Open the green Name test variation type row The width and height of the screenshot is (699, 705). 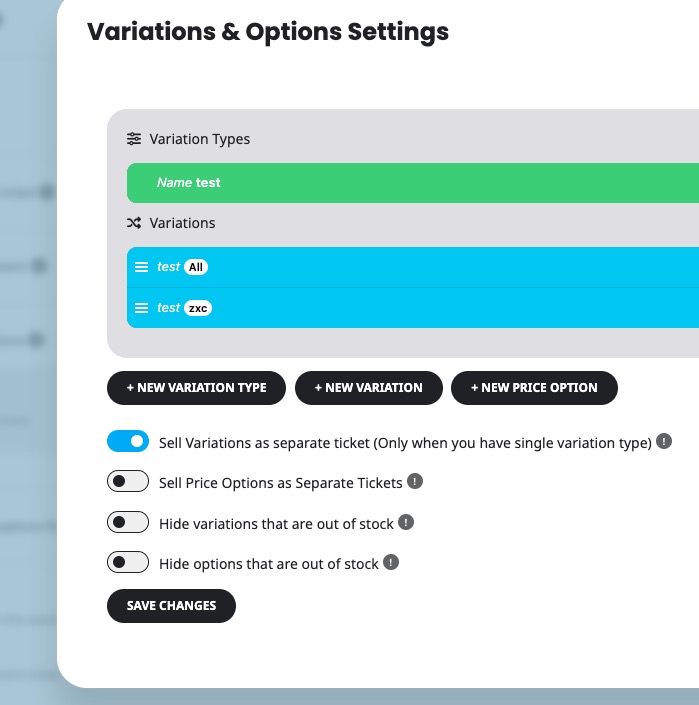coord(413,183)
